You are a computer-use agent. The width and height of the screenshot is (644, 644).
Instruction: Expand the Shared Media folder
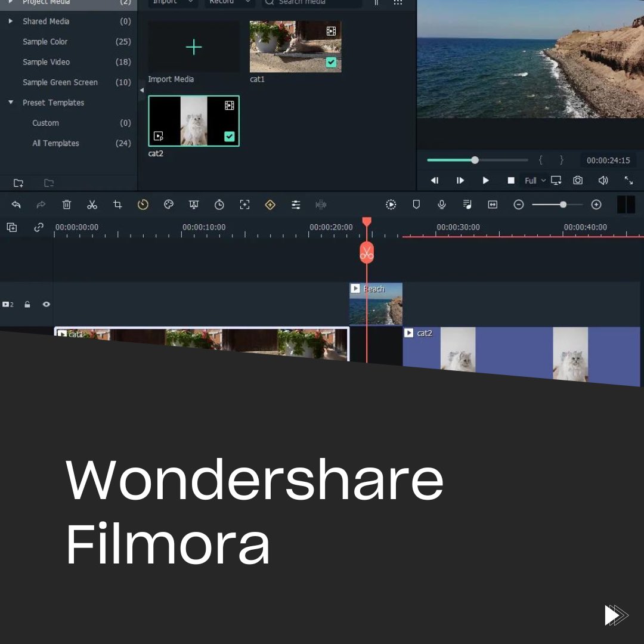point(10,21)
